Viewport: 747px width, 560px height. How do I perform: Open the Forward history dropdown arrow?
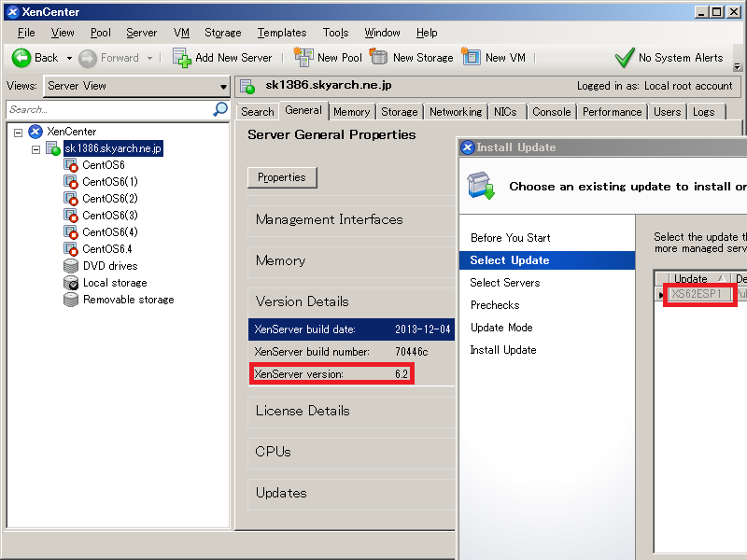[149, 58]
